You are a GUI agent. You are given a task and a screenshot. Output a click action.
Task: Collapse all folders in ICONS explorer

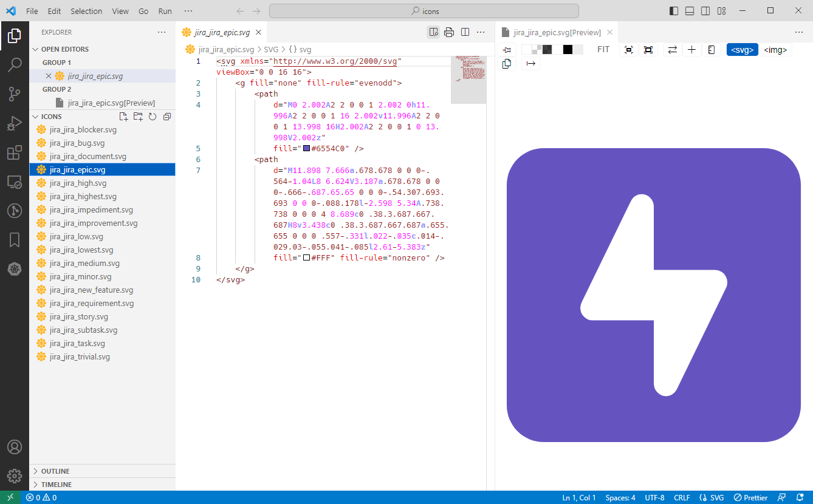(x=166, y=117)
